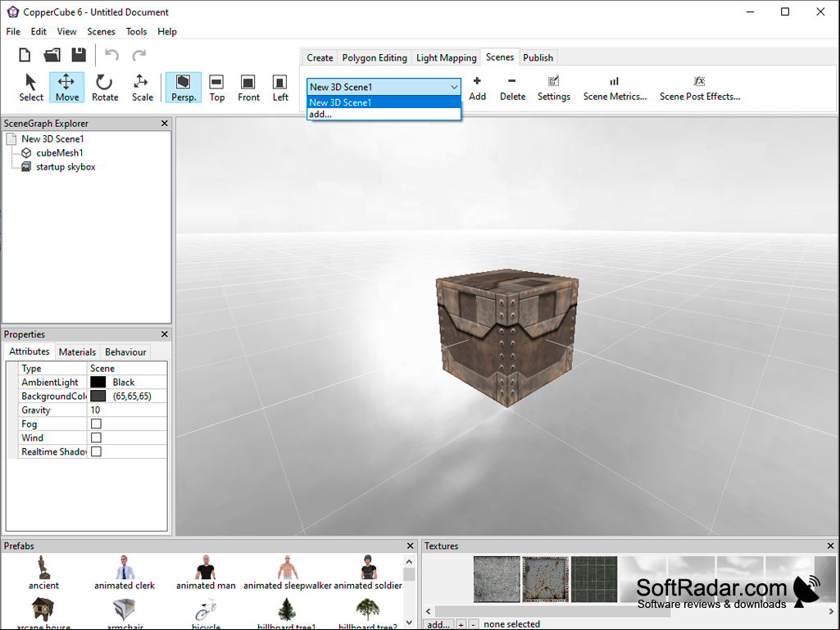Open the Materials properties tab
This screenshot has width=840, height=630.
point(77,352)
